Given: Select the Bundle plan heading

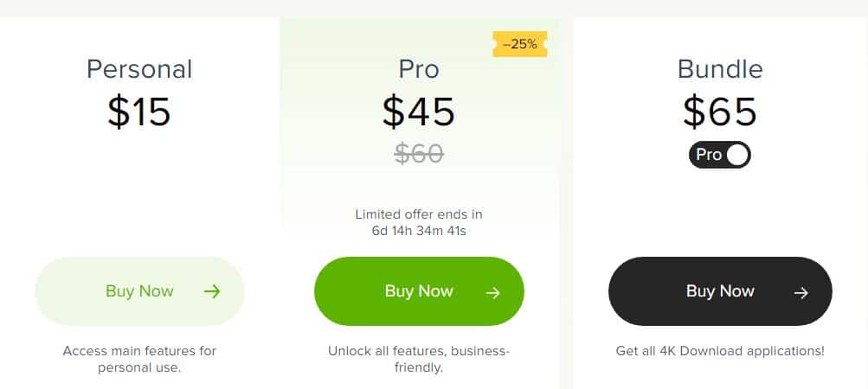Looking at the screenshot, I should (720, 69).
